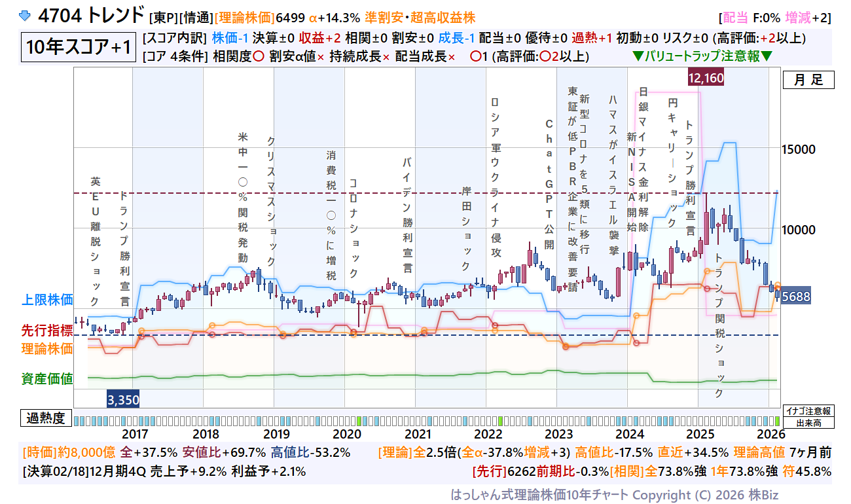This screenshot has height=504, width=851.
Task: Click the × mark after 配当成長
Action: point(451,57)
